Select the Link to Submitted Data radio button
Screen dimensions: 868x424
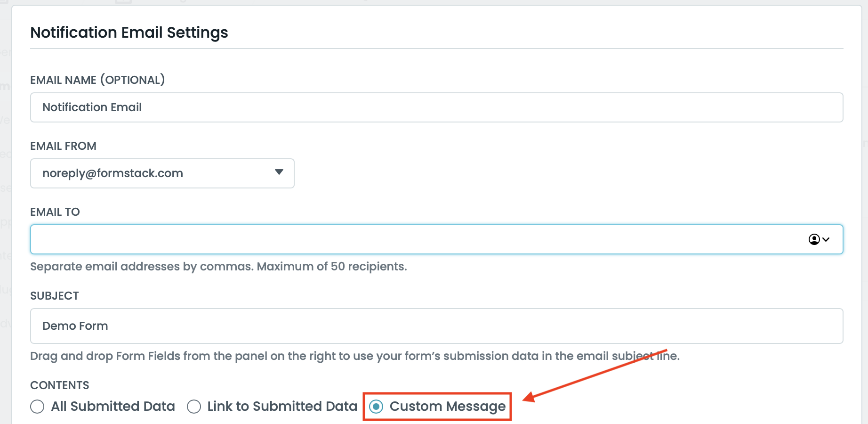coord(194,407)
